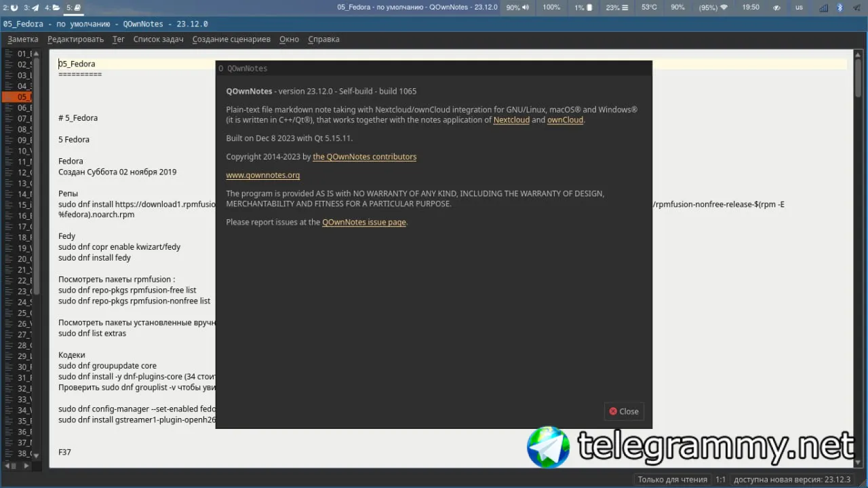Image resolution: width=868 pixels, height=488 pixels.
Task: Toggle the Только для чтения read-only button
Action: (x=672, y=480)
